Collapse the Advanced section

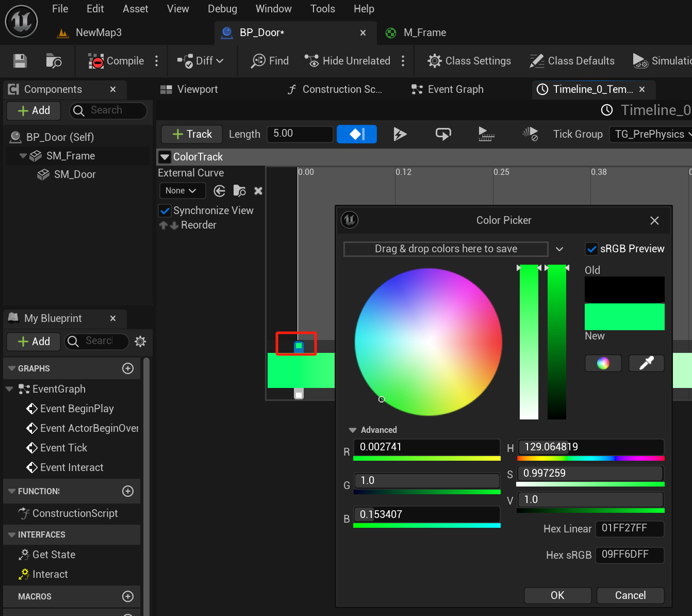pyautogui.click(x=353, y=430)
